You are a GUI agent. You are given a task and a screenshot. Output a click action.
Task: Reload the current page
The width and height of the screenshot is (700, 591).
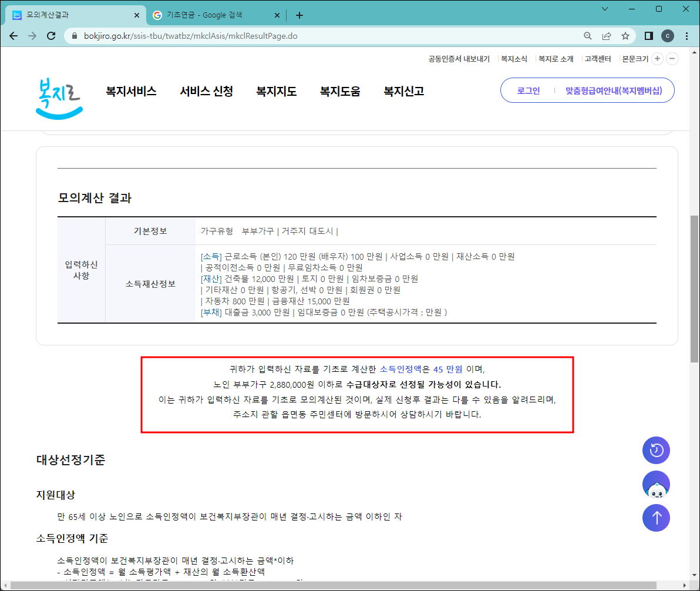(x=51, y=36)
